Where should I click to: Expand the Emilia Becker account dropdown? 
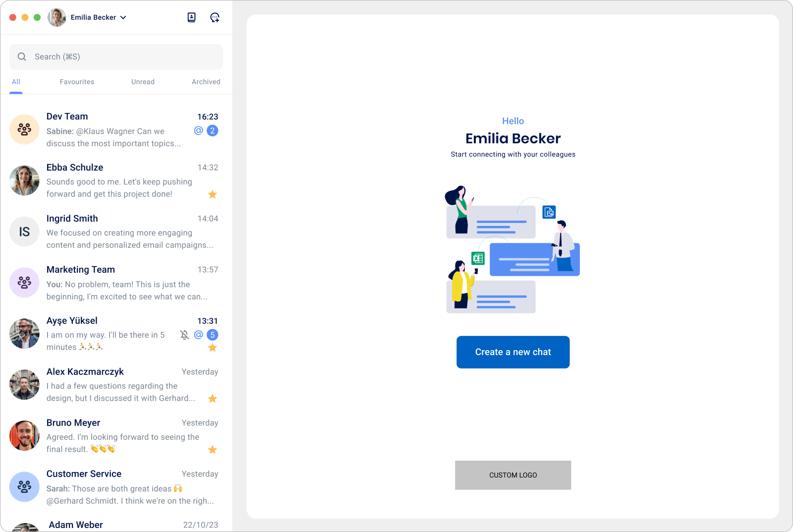123,17
